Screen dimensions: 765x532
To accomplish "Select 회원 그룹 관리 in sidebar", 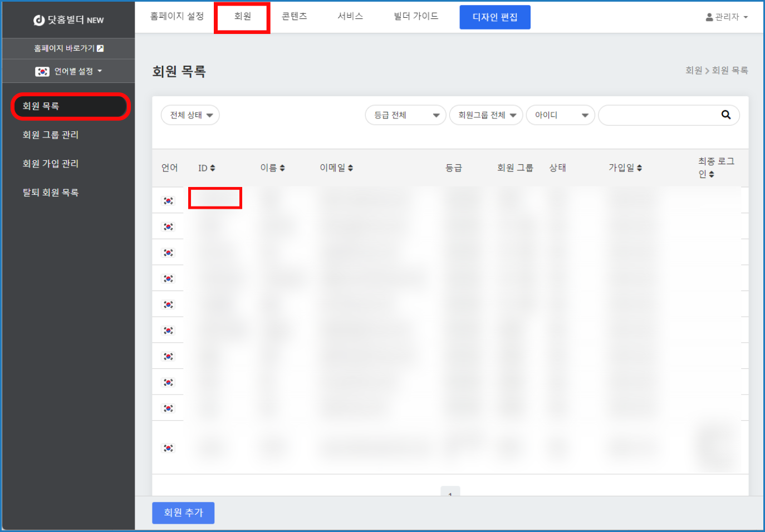I will click(51, 135).
